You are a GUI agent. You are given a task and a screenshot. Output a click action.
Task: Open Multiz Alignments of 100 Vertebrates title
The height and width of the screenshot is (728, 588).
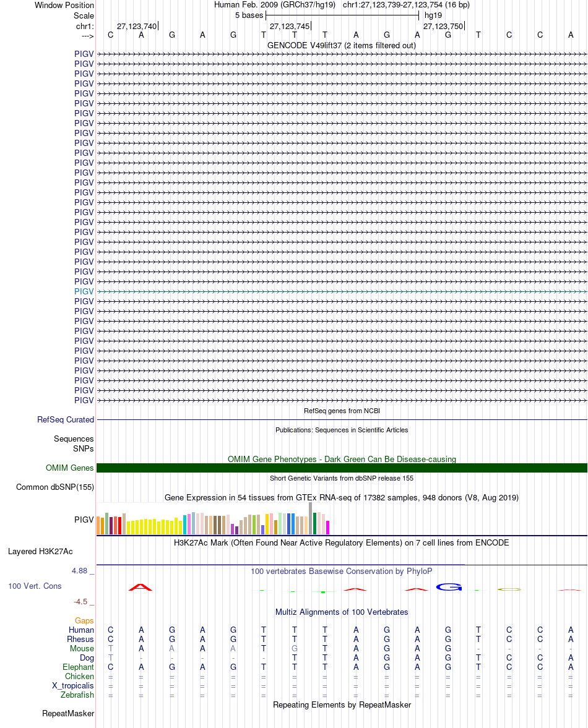pos(342,612)
